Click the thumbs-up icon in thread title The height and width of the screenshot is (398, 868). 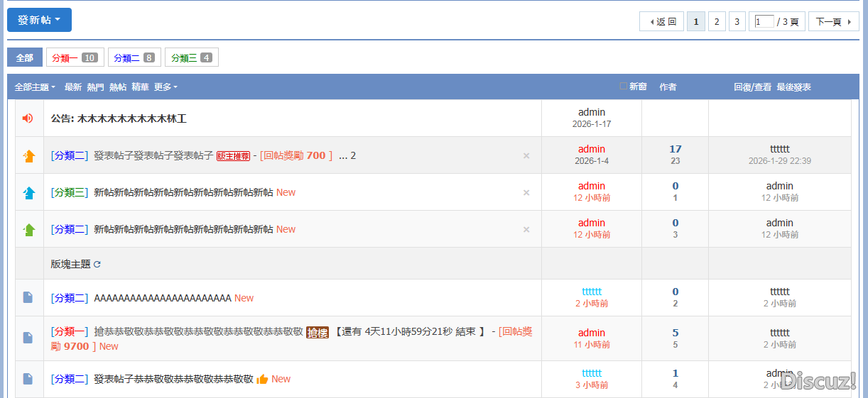click(262, 380)
